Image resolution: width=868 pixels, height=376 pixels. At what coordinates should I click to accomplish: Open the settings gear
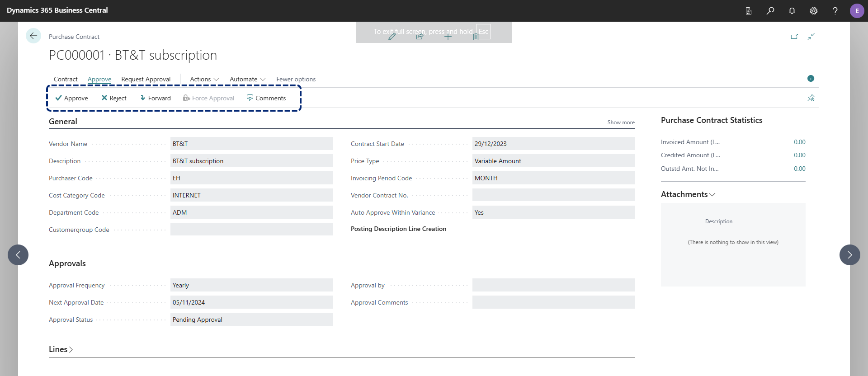pos(814,11)
